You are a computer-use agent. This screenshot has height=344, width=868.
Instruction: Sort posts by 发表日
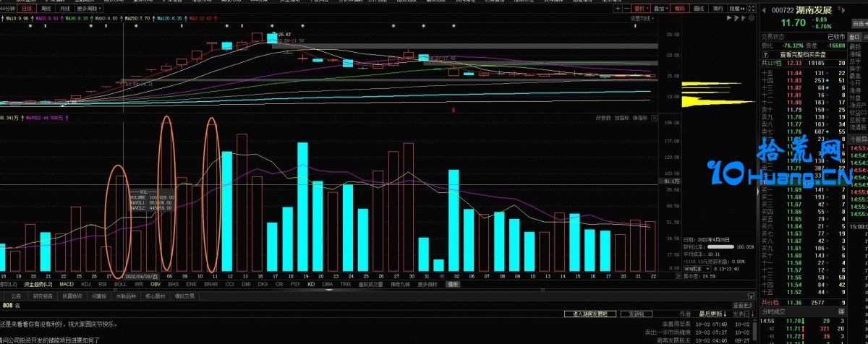coord(743,314)
